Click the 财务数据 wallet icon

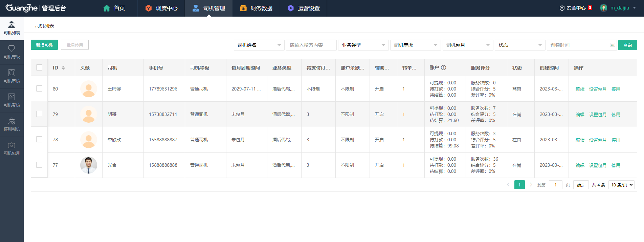coord(243,8)
